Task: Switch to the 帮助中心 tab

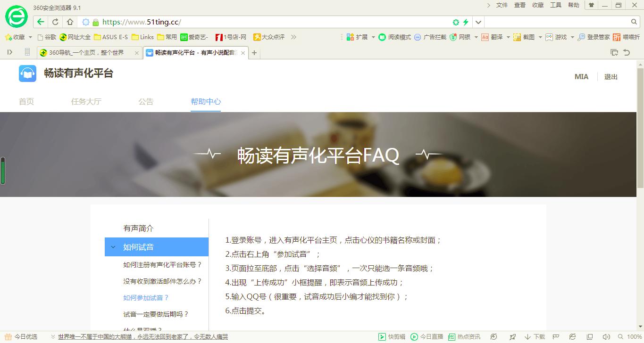Action: pyautogui.click(x=206, y=101)
